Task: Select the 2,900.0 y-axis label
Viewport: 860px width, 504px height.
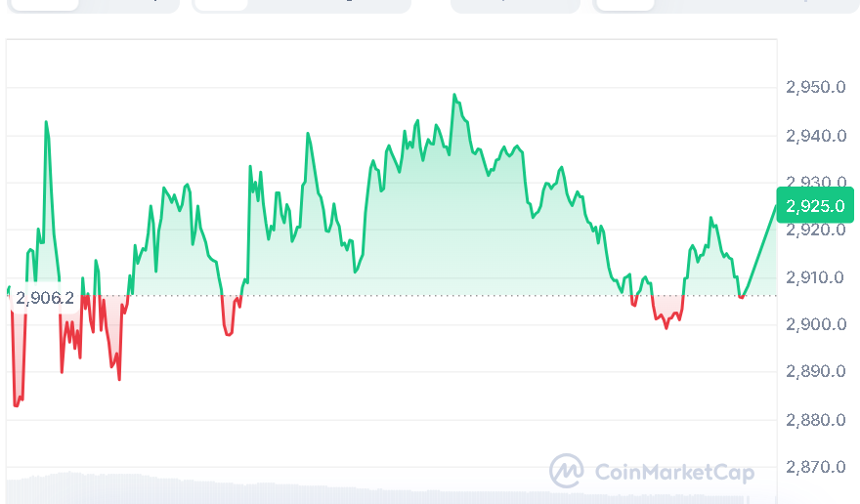Action: (815, 324)
